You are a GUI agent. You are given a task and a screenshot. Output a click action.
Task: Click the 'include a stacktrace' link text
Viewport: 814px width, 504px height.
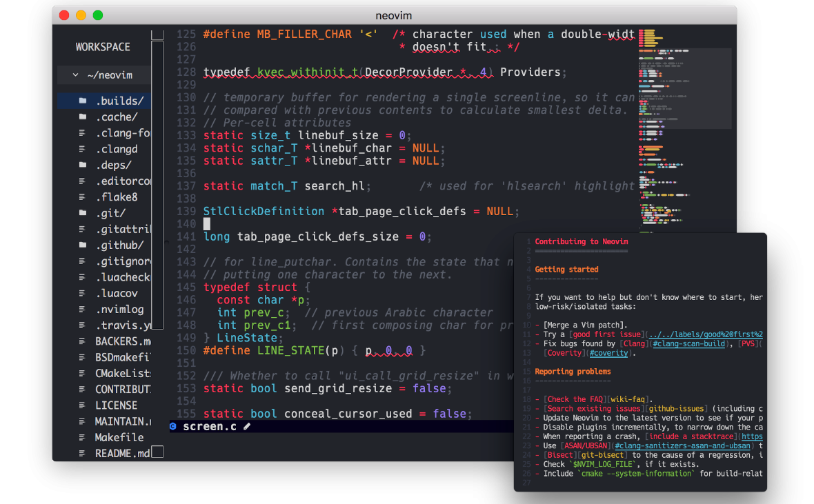click(691, 436)
